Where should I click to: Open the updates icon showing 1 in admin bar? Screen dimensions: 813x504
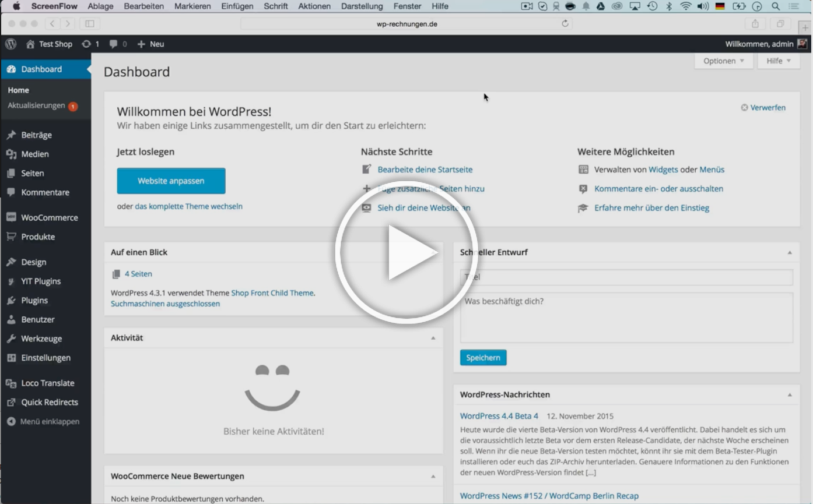[x=90, y=44]
